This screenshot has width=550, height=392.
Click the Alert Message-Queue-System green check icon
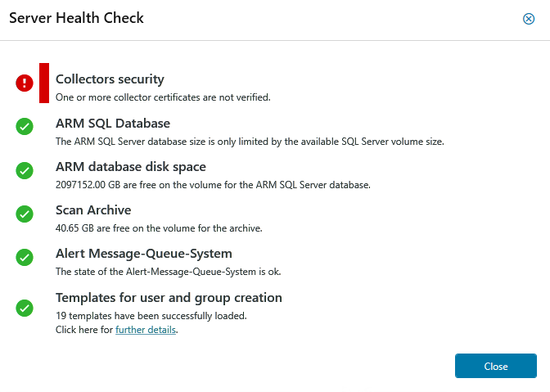[25, 257]
